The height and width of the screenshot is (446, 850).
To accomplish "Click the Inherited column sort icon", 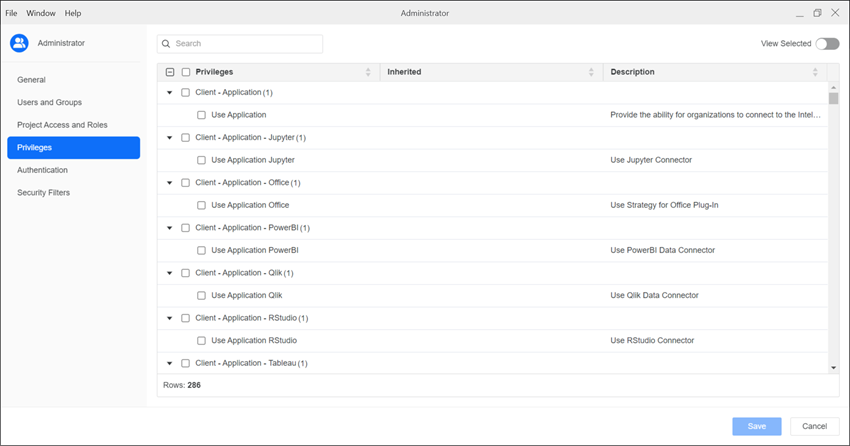I will click(x=591, y=73).
